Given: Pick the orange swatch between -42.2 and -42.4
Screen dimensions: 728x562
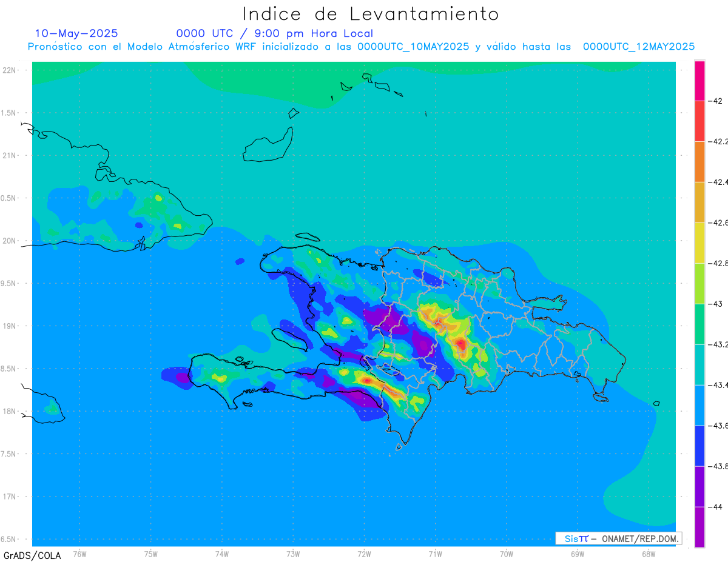Looking at the screenshot, I should [x=699, y=161].
